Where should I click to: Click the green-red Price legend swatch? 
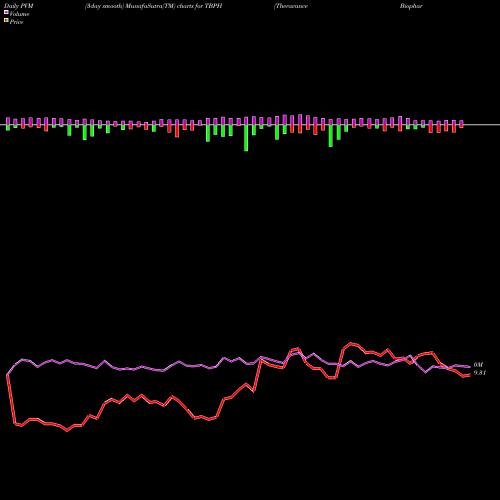[6, 21]
